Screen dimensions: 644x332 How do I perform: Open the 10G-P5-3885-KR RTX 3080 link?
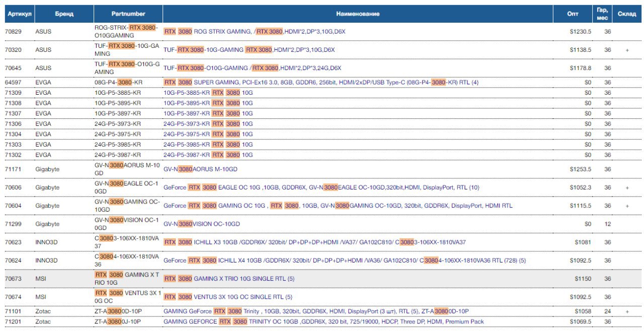pyautogui.click(x=208, y=93)
